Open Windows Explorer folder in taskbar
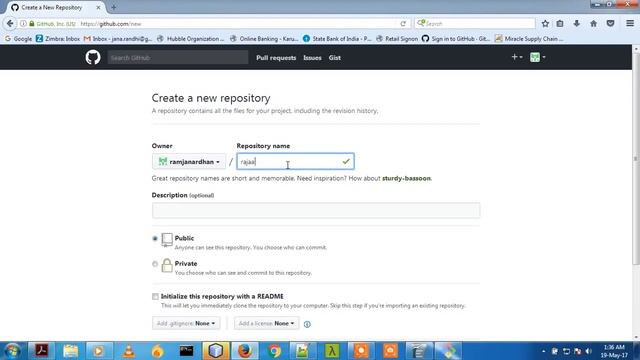Viewport: 640px width, 360px height. 71,351
